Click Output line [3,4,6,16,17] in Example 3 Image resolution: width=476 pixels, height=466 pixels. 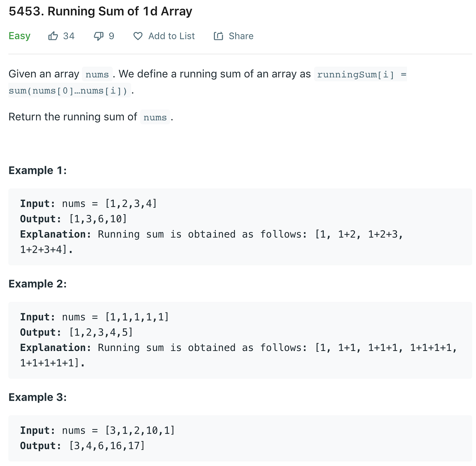pyautogui.click(x=83, y=446)
